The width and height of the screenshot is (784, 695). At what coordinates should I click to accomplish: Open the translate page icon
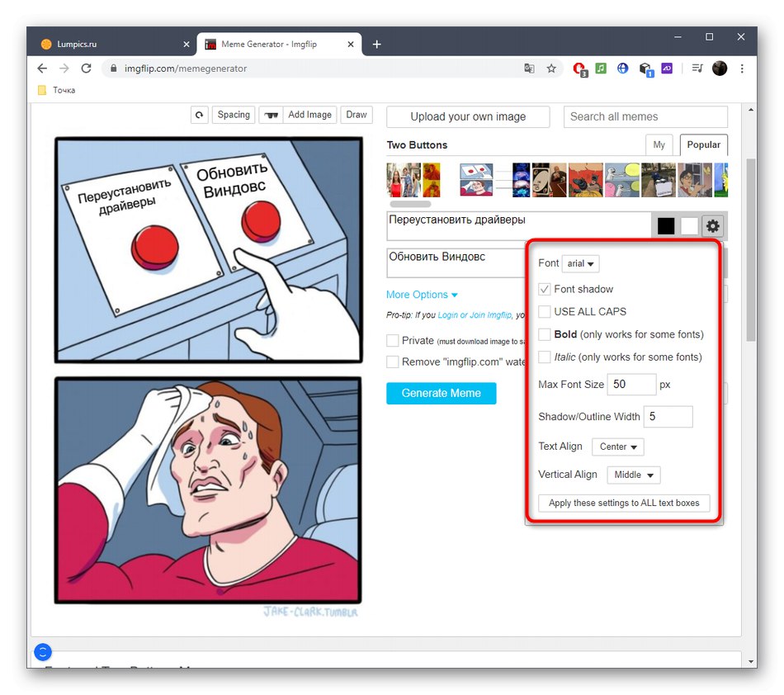tap(529, 69)
